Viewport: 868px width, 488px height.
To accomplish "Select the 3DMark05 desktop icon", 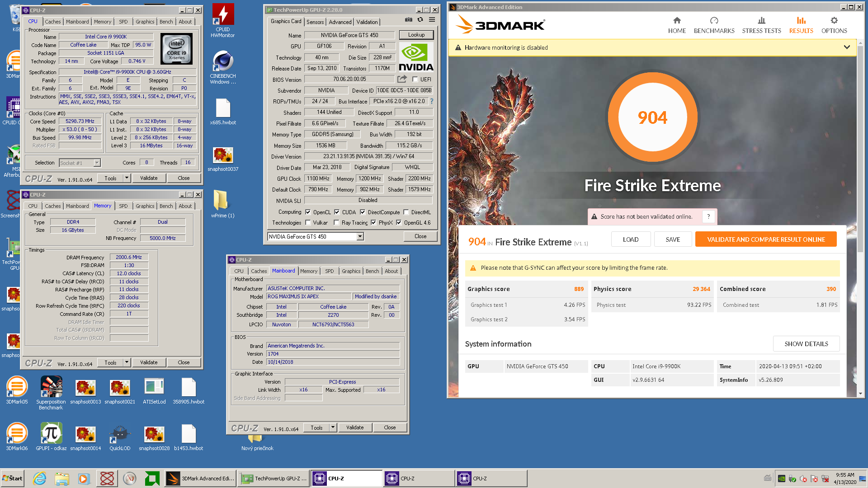I will (x=17, y=390).
